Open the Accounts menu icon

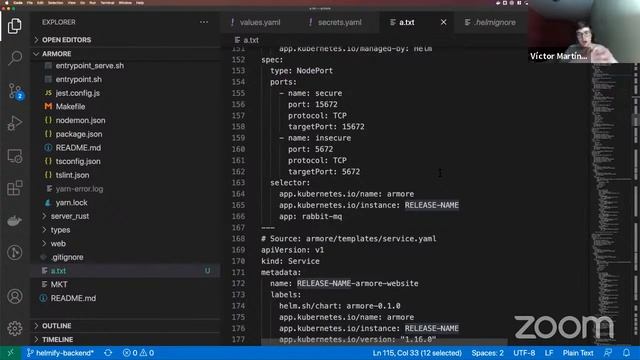[15, 296]
